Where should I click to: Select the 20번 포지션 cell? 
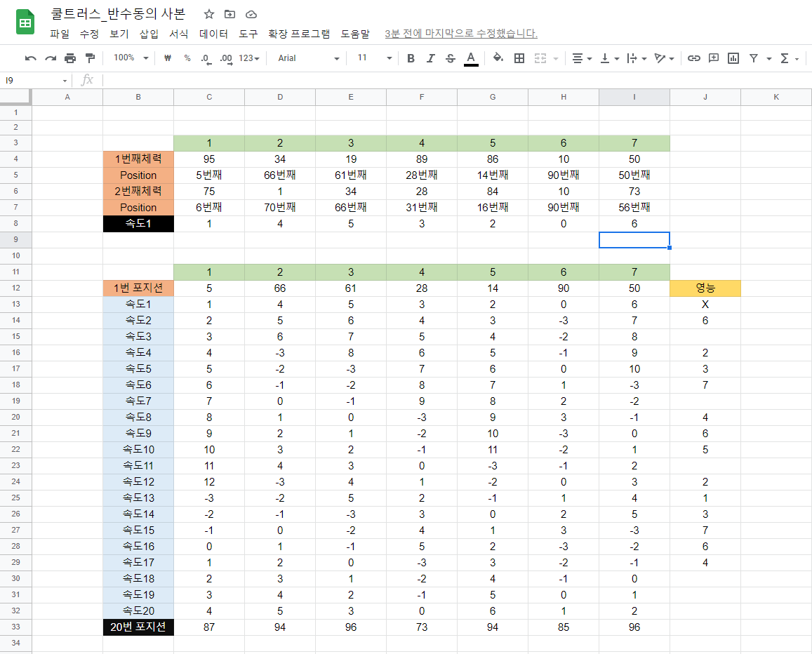[138, 627]
